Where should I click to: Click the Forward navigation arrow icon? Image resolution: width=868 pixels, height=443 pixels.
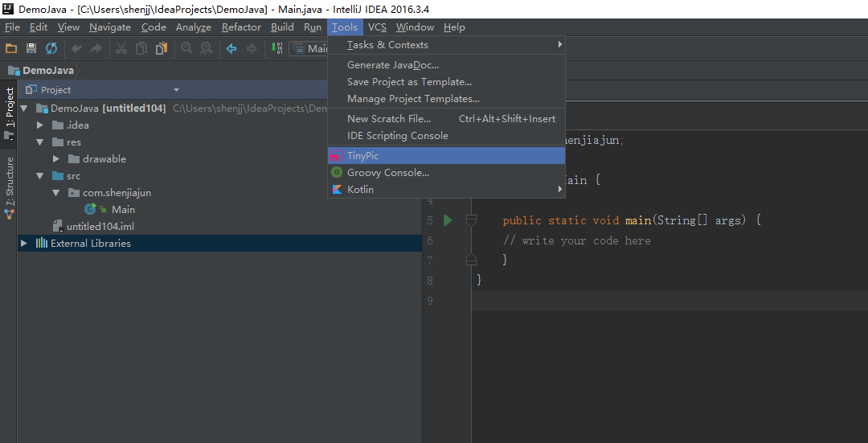pos(252,49)
